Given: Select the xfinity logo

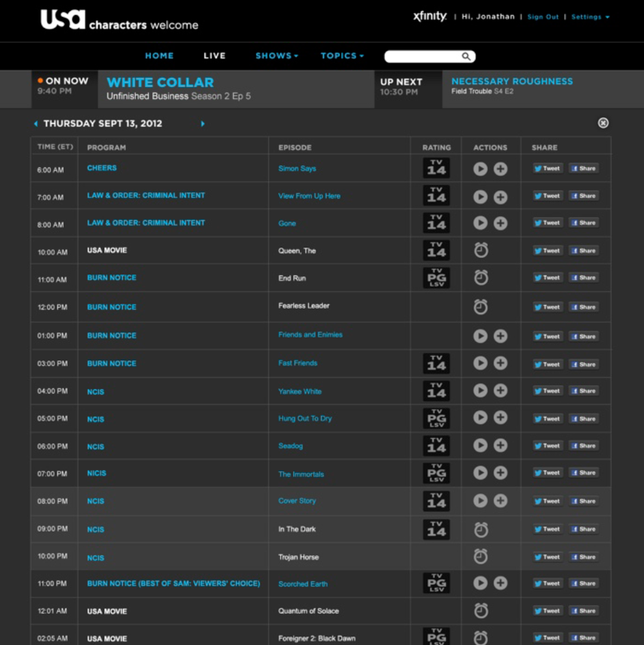Looking at the screenshot, I should point(430,16).
